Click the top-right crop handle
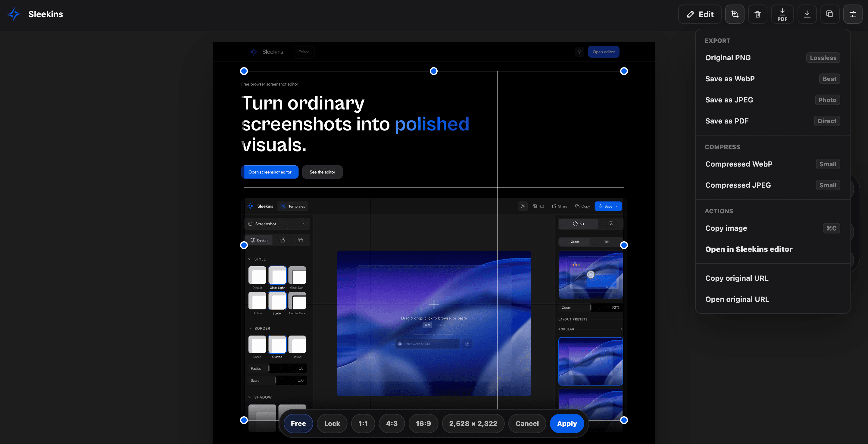Viewport: 868px width, 444px height. point(624,71)
